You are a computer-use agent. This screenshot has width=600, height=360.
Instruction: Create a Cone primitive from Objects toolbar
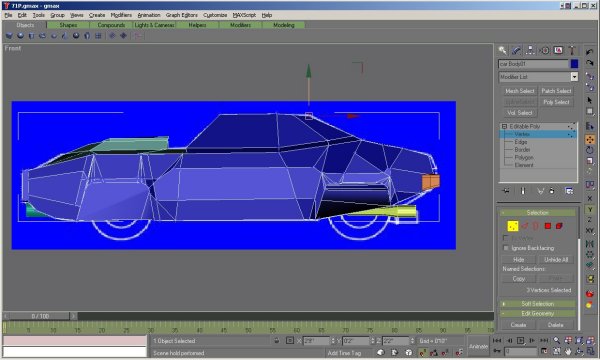tap(65, 36)
